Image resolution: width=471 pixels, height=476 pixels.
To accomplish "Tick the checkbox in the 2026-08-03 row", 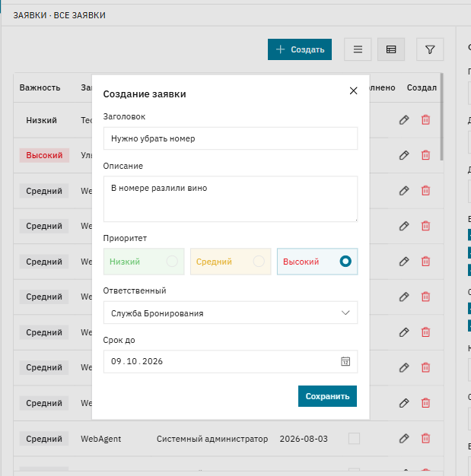I will click(354, 438).
